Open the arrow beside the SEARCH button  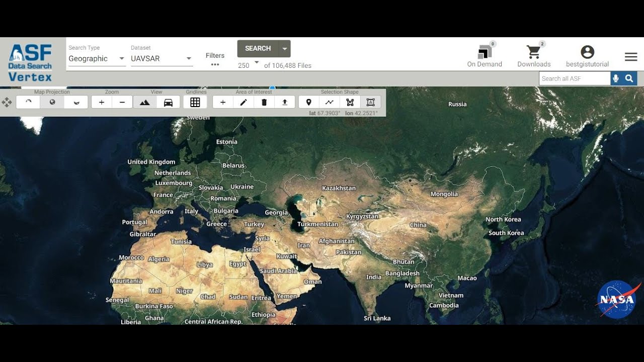pyautogui.click(x=285, y=49)
